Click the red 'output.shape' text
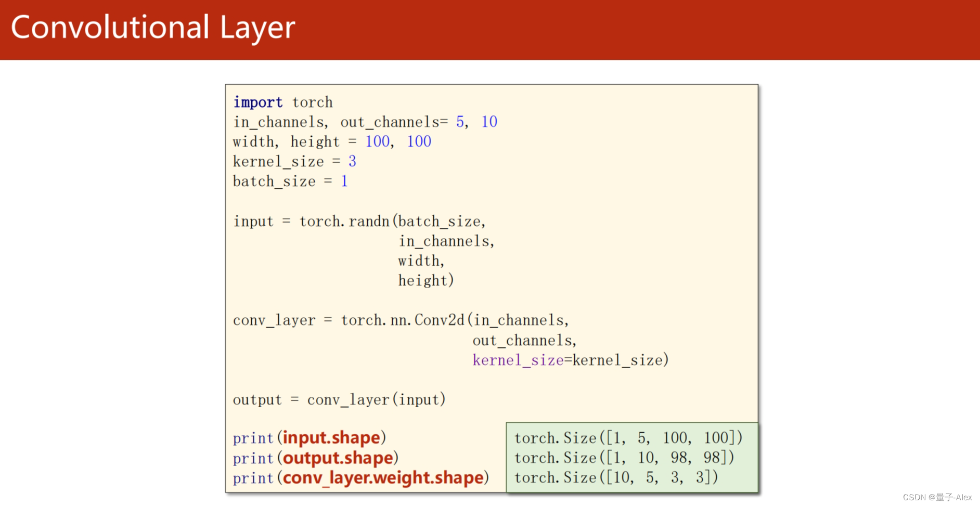Image resolution: width=980 pixels, height=506 pixels. click(338, 458)
